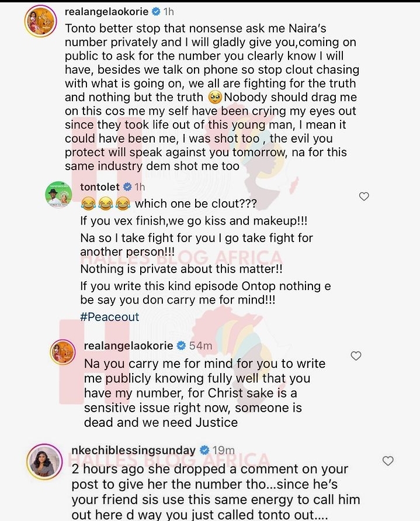Like tontolet's "which one be clout" comment
Image resolution: width=420 pixels, height=521 pixels.
pyautogui.click(x=364, y=196)
